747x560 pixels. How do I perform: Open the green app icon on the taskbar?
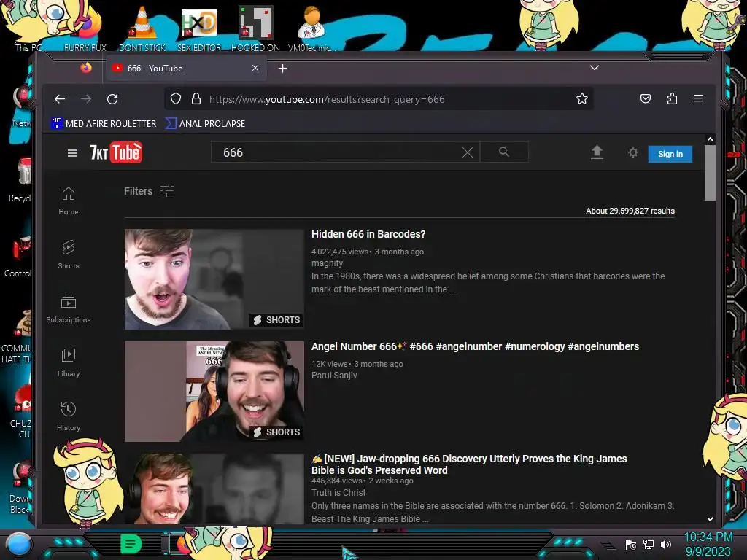131,544
